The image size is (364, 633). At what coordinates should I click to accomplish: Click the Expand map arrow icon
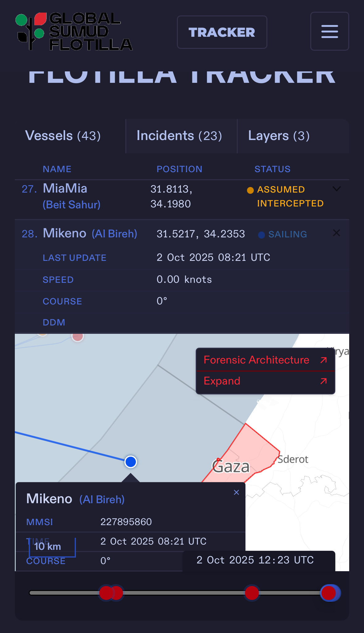click(324, 381)
